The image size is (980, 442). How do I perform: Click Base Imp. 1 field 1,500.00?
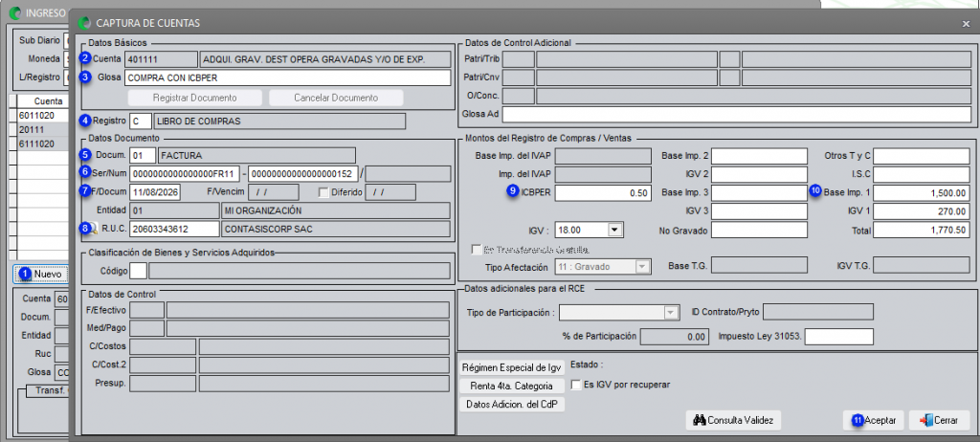922,192
